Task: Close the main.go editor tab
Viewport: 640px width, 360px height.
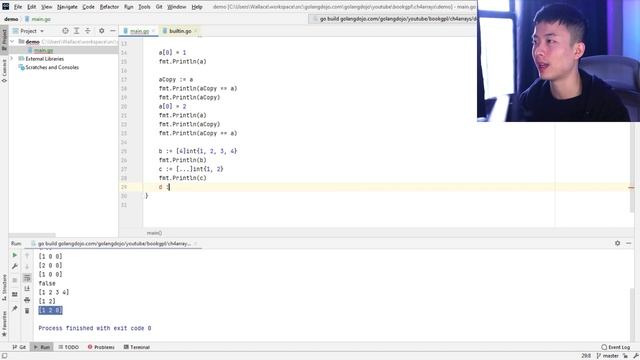Action: [x=153, y=31]
